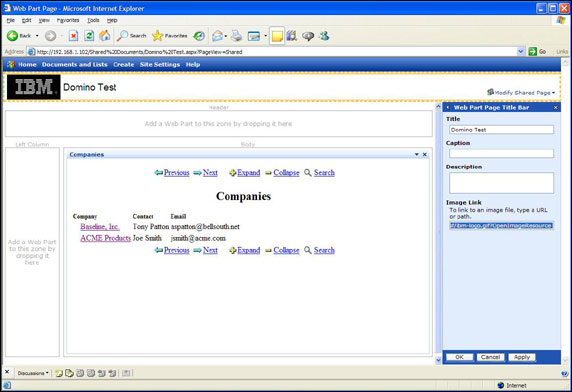
Task: Open Modify Shared Page menu
Action: (x=521, y=93)
